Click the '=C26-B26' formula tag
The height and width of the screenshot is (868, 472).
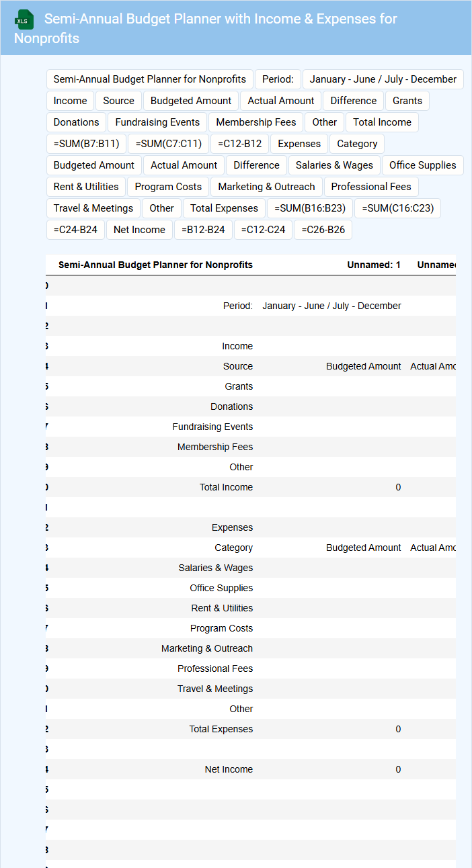323,230
